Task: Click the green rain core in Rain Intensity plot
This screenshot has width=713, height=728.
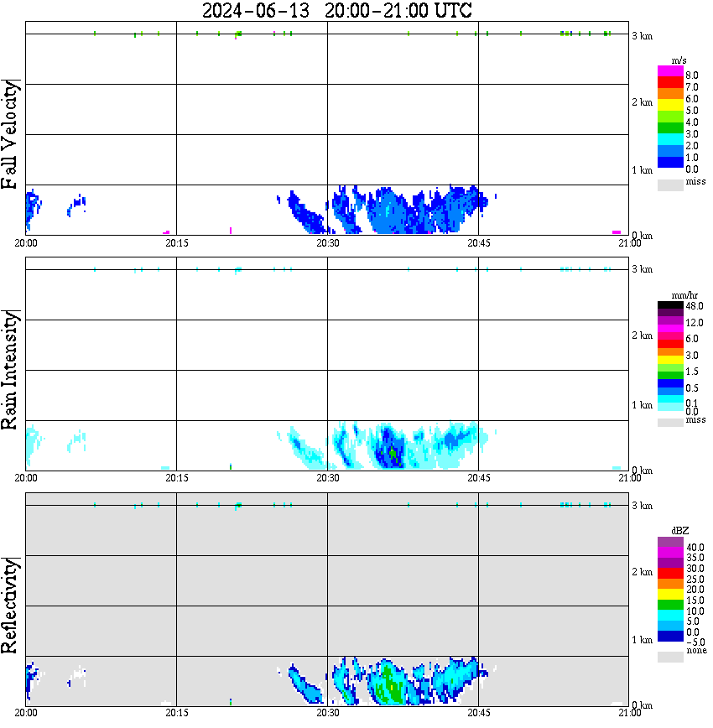Action: pos(393,454)
